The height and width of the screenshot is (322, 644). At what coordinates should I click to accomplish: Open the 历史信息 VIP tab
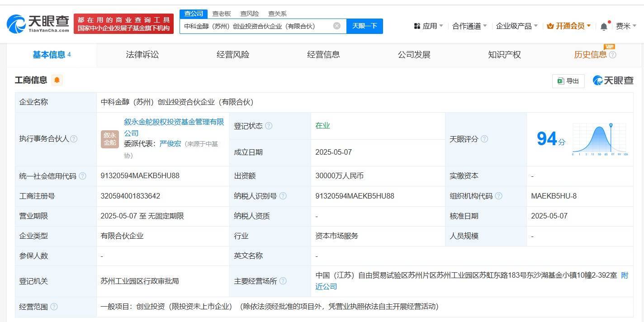coord(590,55)
